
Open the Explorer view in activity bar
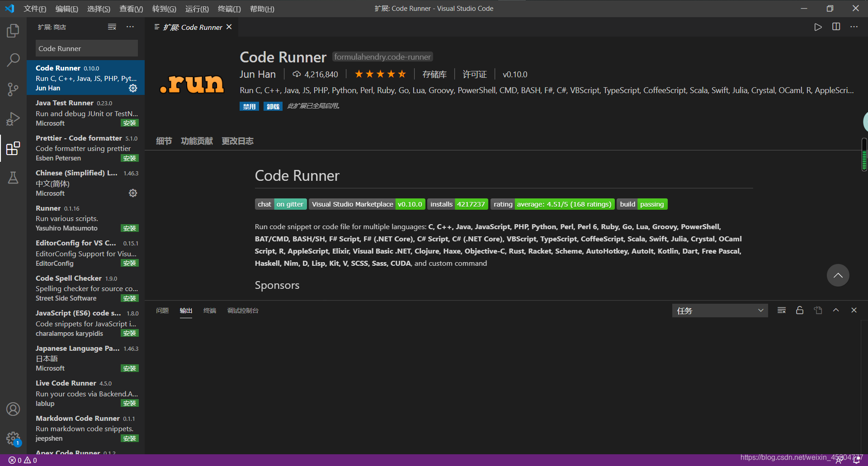[x=13, y=31]
